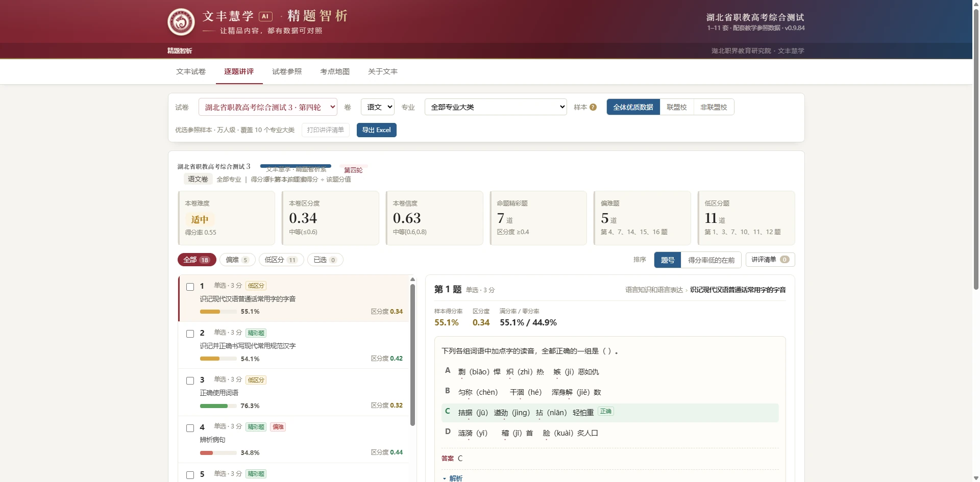The width and height of the screenshot is (980, 482).
Task: Click the 54.1% score bar of question 2
Action: pyautogui.click(x=218, y=359)
